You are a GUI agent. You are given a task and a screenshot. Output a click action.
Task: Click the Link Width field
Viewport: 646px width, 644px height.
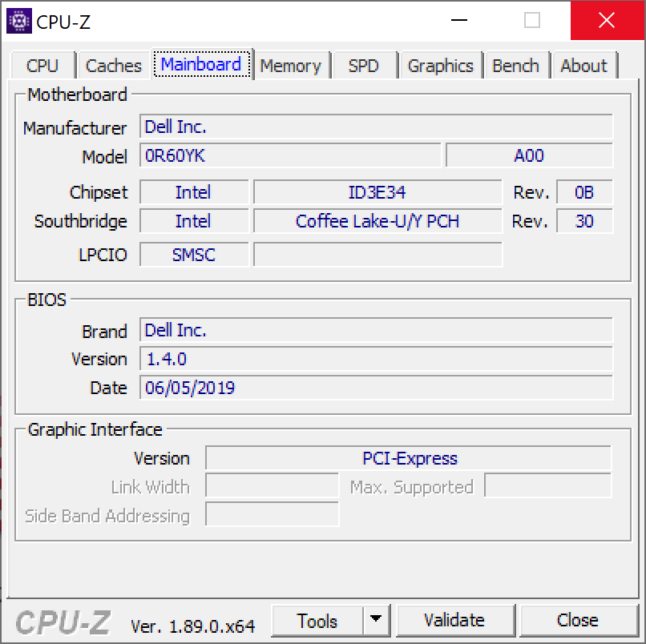click(x=273, y=486)
